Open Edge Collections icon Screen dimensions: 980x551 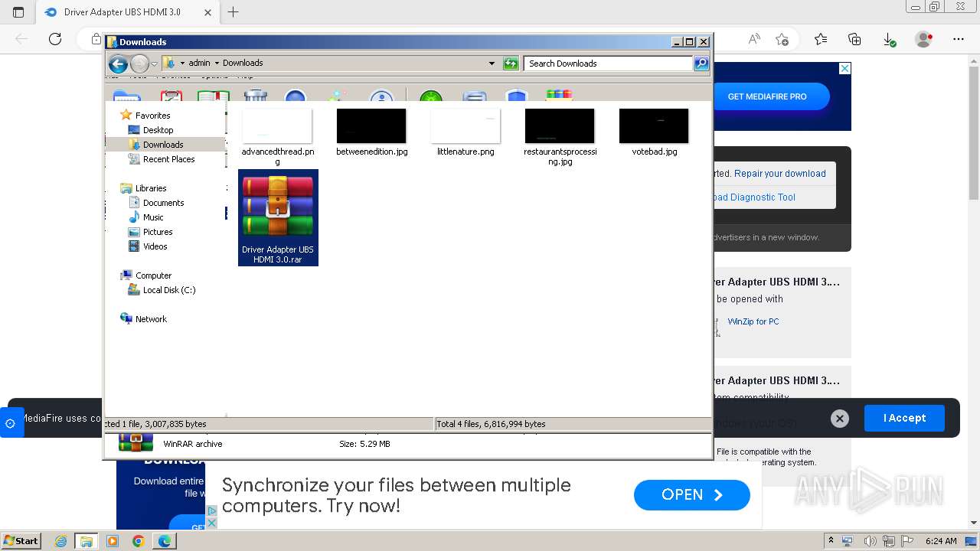(854, 39)
